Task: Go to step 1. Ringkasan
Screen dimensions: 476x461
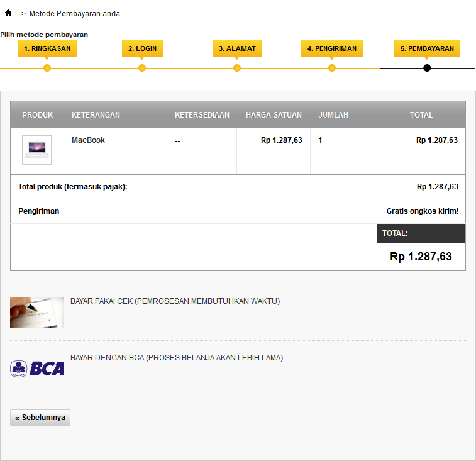Action: pyautogui.click(x=47, y=48)
